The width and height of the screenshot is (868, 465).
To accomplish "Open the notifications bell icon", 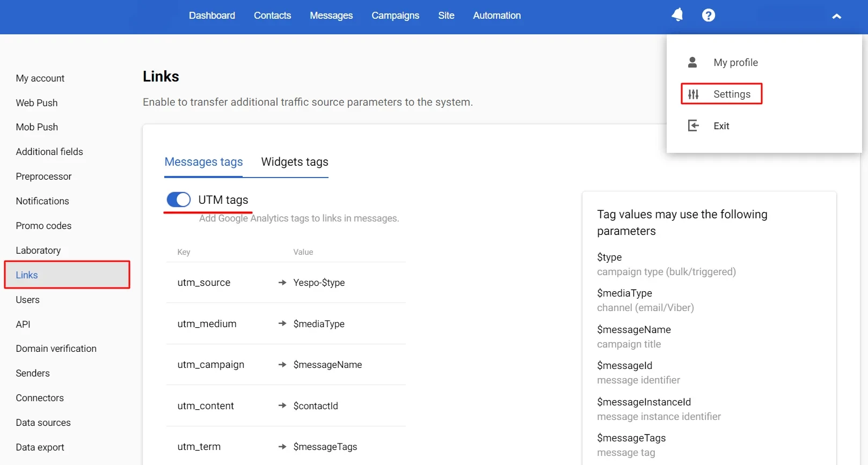I will coord(677,15).
